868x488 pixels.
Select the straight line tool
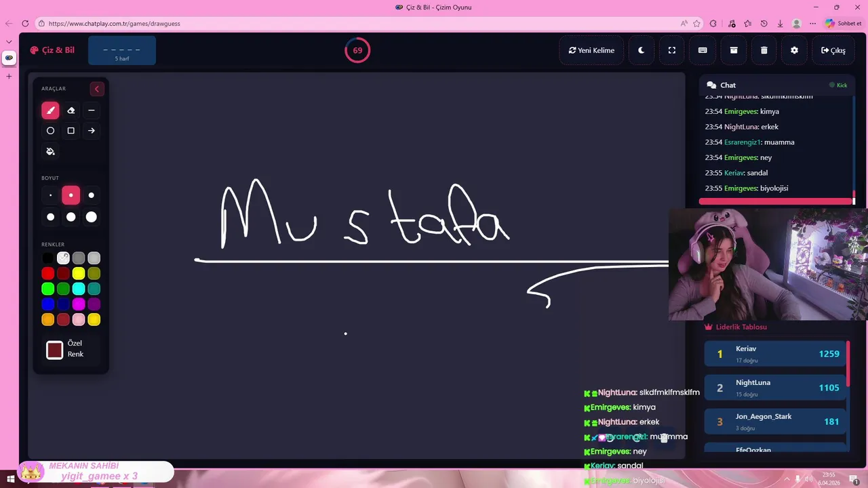pos(91,110)
